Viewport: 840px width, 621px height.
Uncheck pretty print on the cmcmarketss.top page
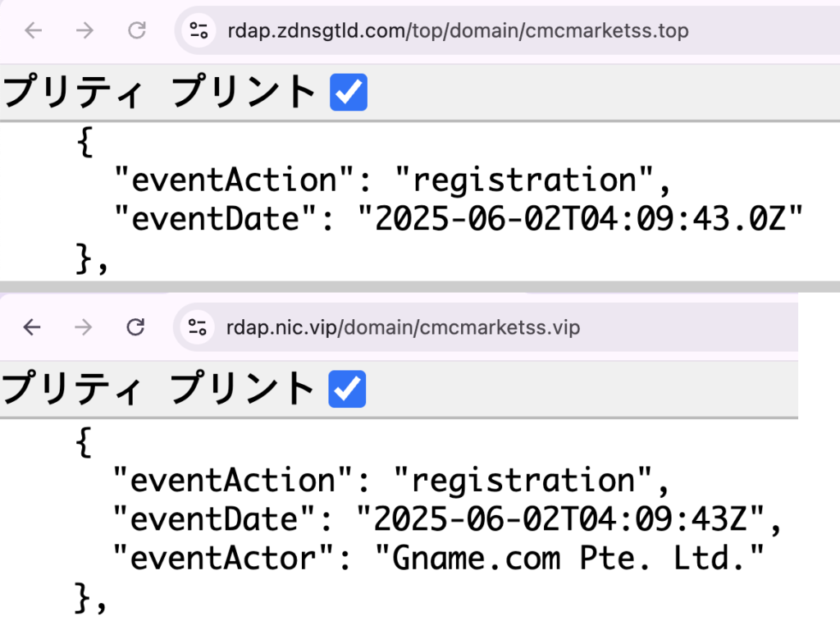point(348,92)
